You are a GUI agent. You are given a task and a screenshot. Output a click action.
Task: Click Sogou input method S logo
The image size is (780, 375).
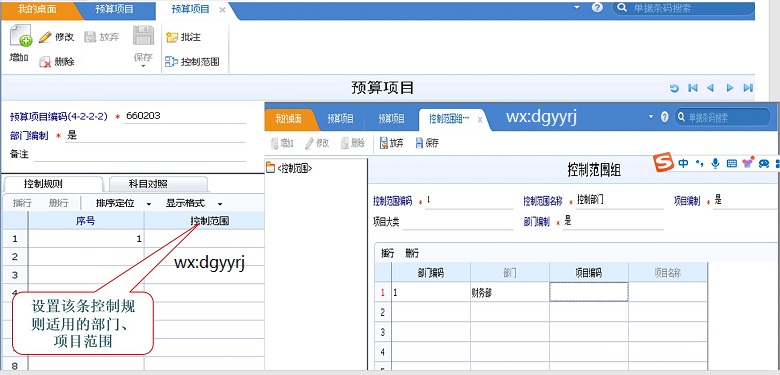click(663, 163)
